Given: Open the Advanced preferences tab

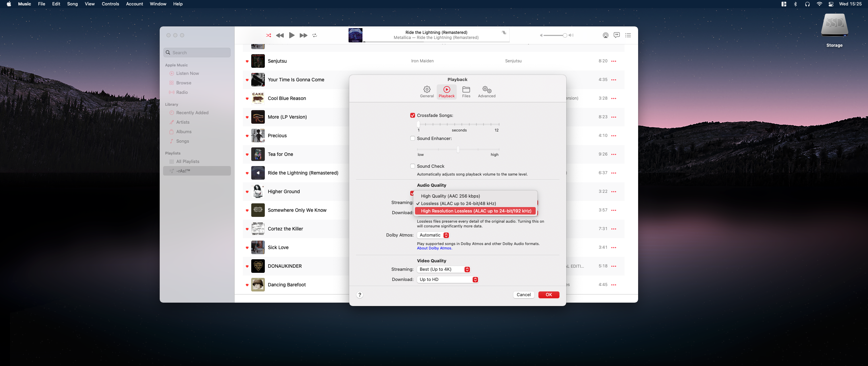Looking at the screenshot, I should 487,91.
